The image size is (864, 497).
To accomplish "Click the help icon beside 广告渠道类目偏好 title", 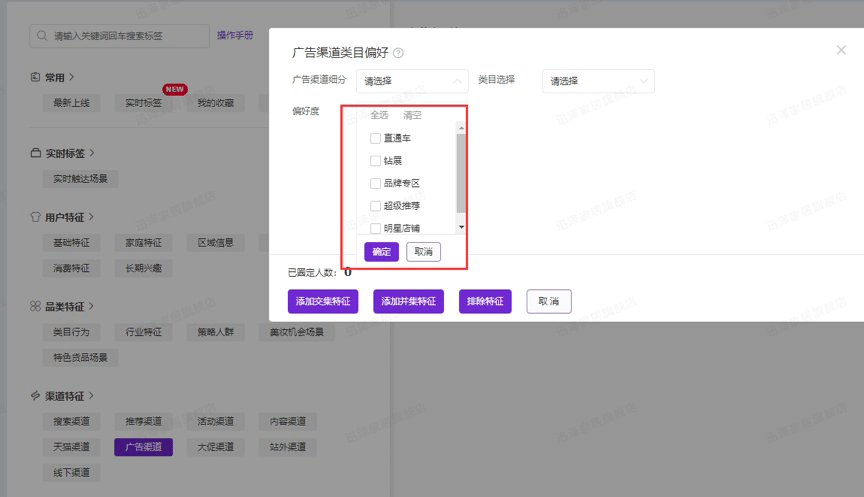I will 398,53.
